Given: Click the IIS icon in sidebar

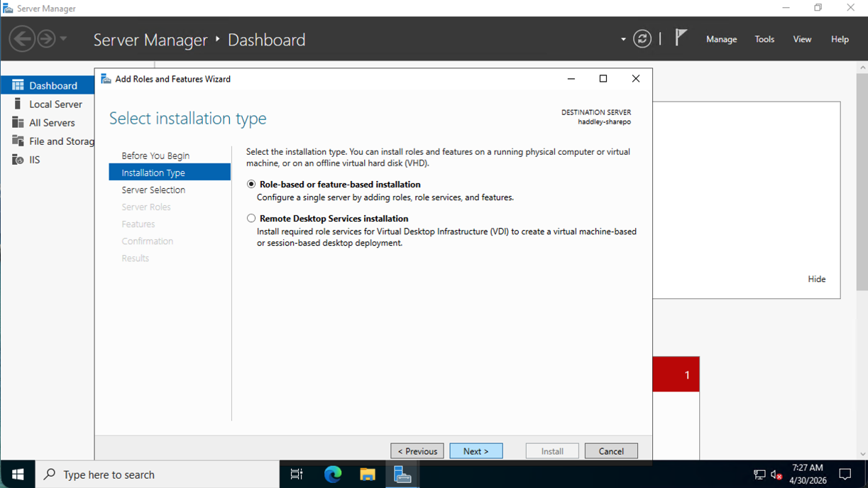Looking at the screenshot, I should pos(18,159).
